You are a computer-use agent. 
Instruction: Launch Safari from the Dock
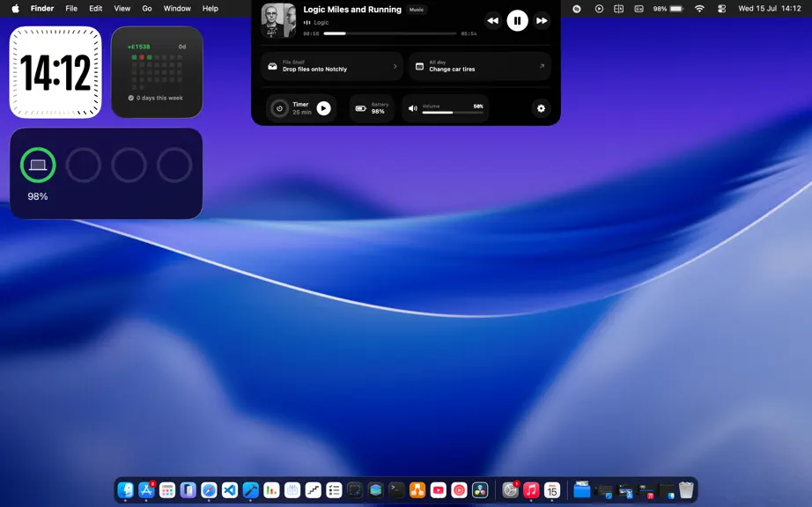[209, 490]
